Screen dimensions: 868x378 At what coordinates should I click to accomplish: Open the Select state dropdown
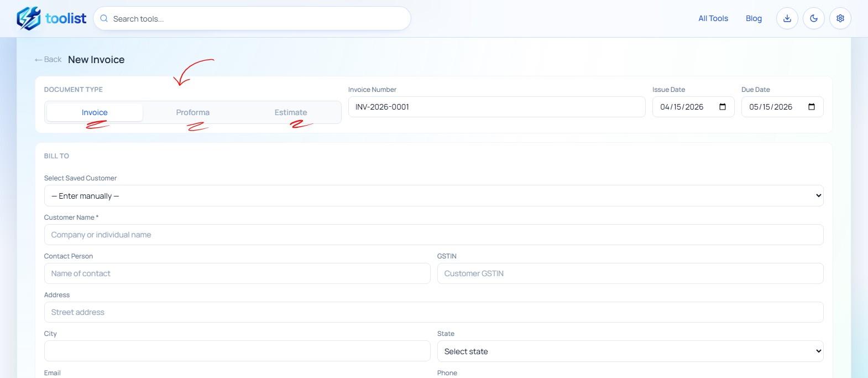(x=630, y=351)
